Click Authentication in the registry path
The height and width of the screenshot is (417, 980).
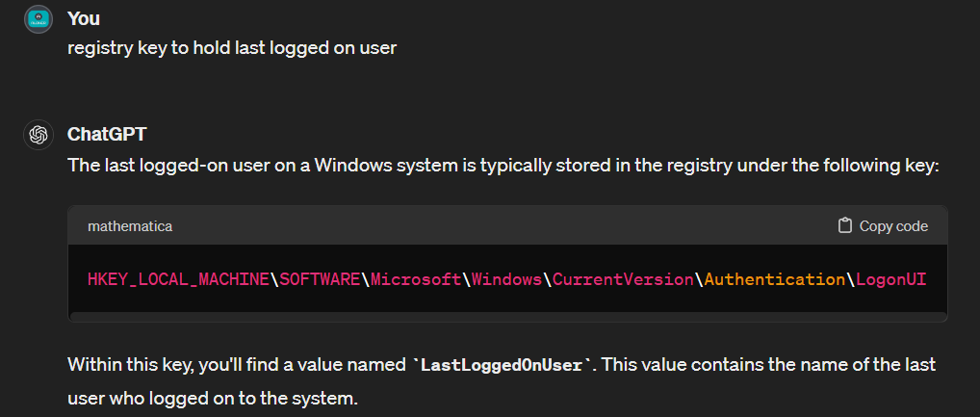point(774,279)
